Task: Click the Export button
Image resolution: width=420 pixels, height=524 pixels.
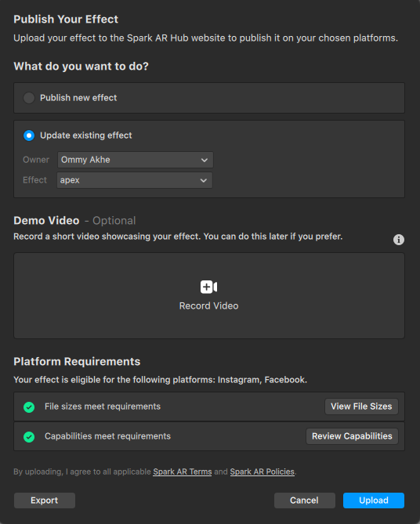Action: pyautogui.click(x=45, y=501)
